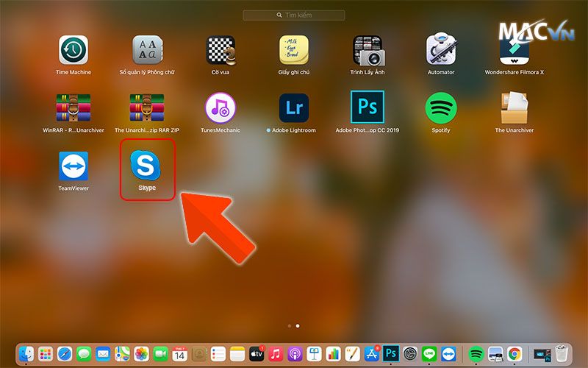Open The Unarchiver box icon app
This screenshot has width=588, height=368.
point(514,107)
